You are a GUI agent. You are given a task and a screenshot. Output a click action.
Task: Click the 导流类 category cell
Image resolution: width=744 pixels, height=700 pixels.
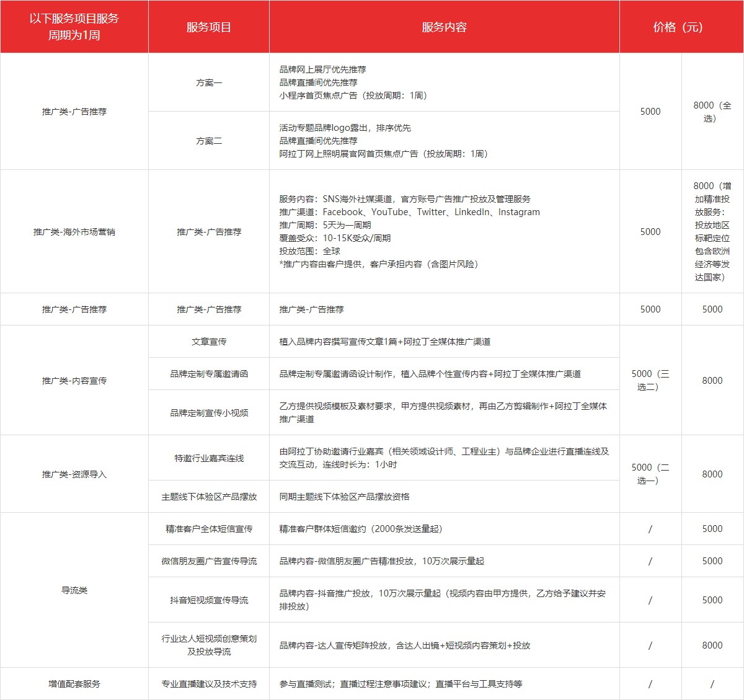coord(74,590)
